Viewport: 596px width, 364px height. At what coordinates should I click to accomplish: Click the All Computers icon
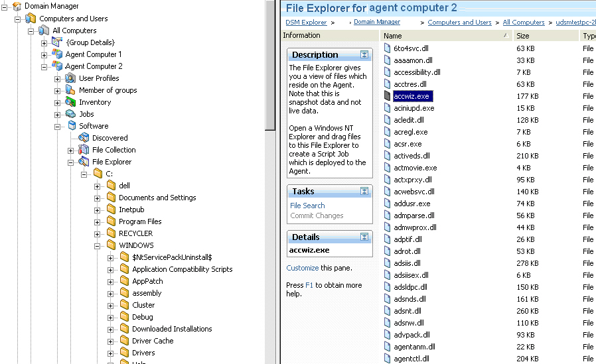[44, 30]
